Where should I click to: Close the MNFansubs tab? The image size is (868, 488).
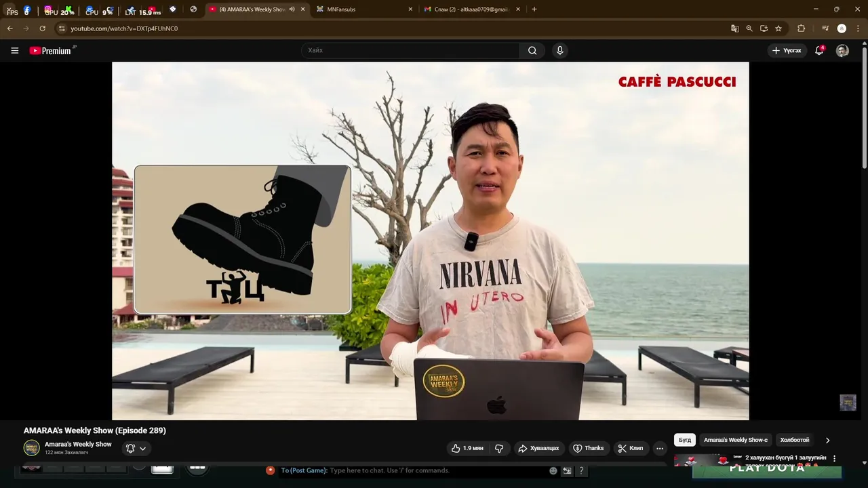coord(410,9)
